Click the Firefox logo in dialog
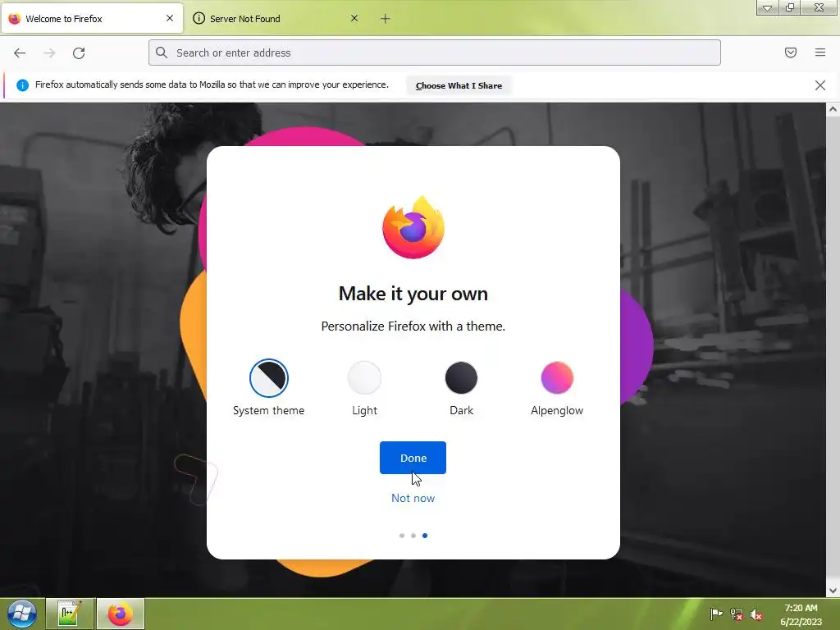The height and width of the screenshot is (630, 840). coord(413,227)
